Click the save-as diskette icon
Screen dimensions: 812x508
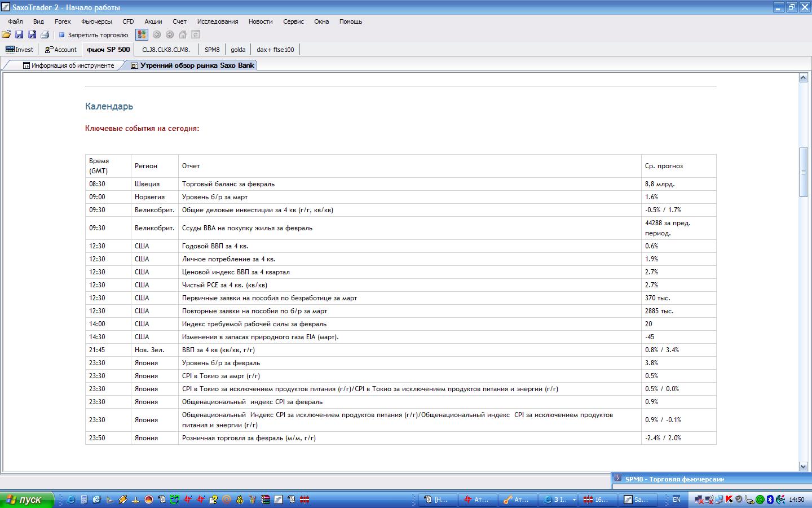(x=32, y=34)
